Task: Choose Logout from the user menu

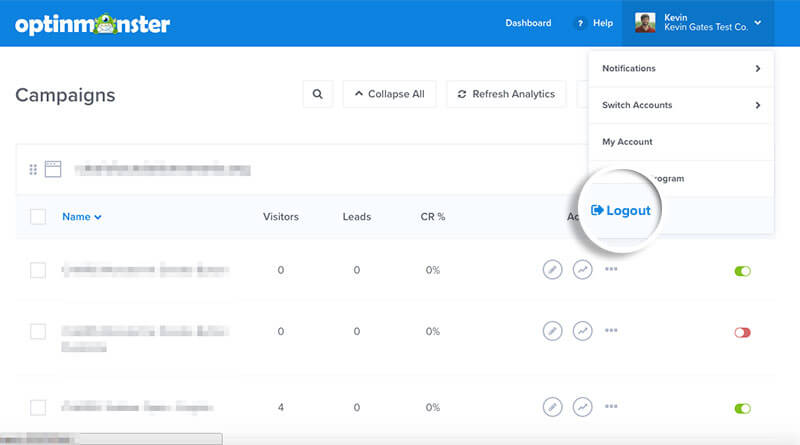Action: click(x=621, y=210)
